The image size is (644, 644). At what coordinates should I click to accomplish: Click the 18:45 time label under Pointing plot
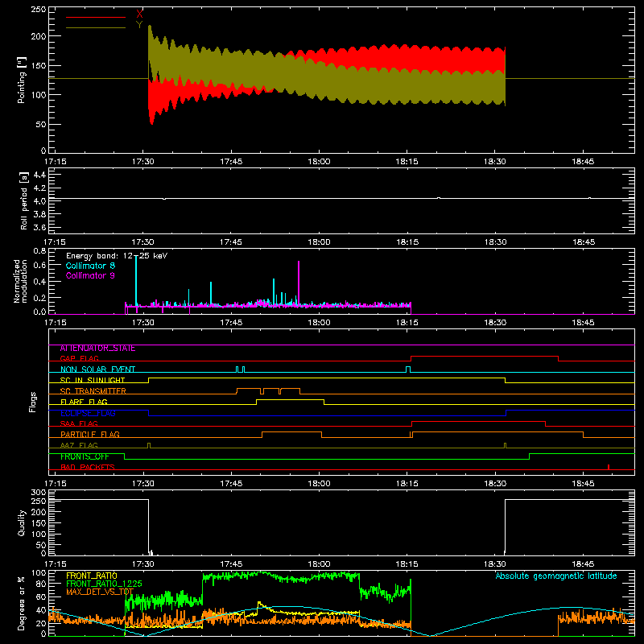(x=583, y=162)
